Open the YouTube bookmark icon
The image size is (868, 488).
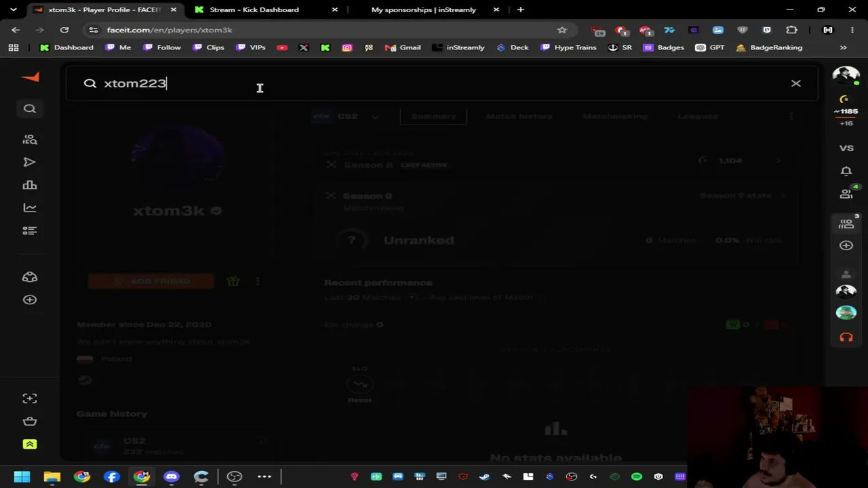(x=282, y=47)
